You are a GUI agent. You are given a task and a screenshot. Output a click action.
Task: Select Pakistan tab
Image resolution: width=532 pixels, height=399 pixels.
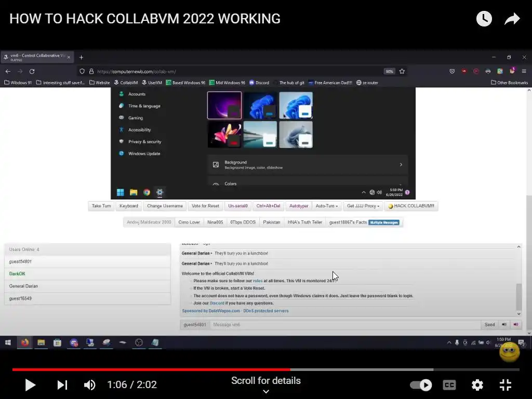pyautogui.click(x=271, y=222)
